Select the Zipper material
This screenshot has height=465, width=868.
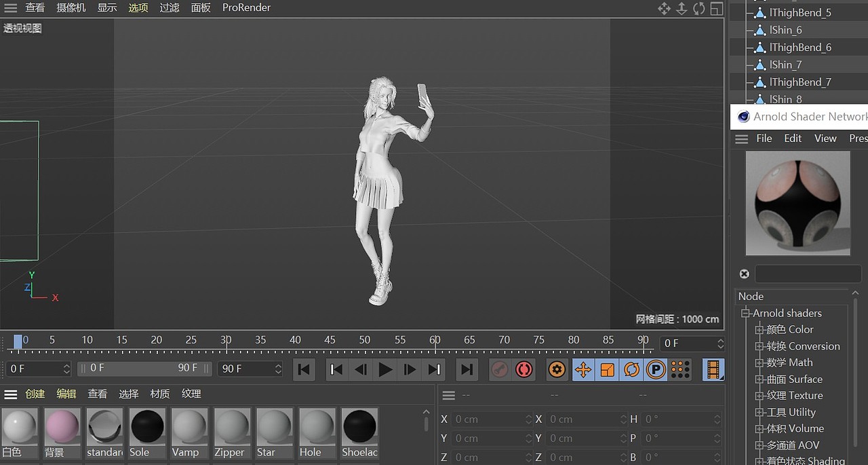click(232, 432)
